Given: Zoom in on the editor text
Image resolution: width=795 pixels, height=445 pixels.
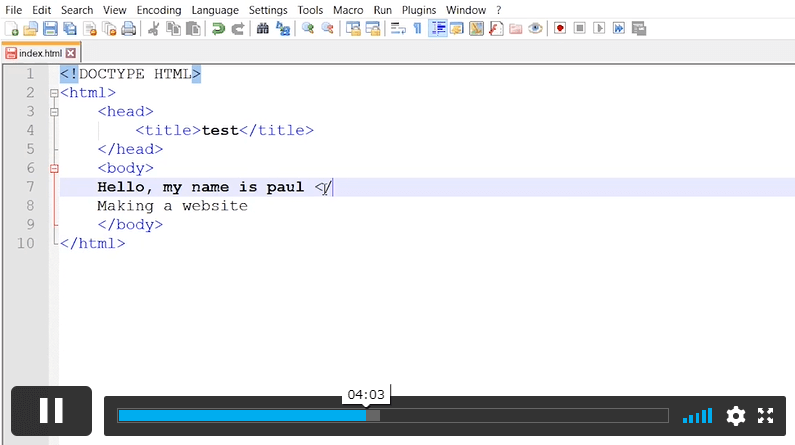Looking at the screenshot, I should click(x=308, y=29).
